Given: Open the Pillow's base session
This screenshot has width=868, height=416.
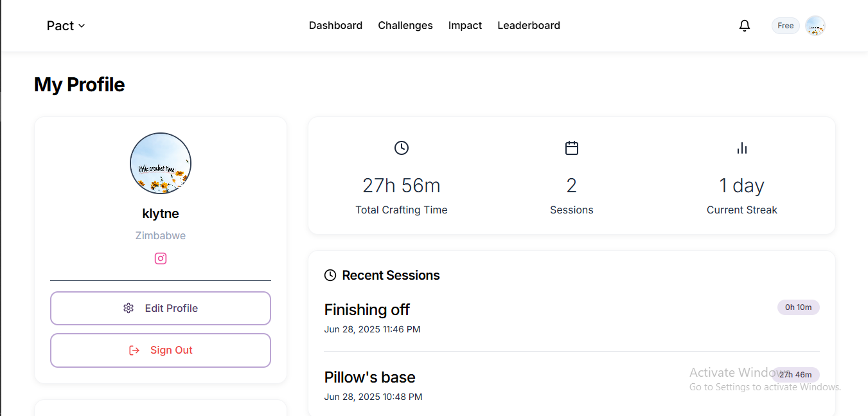Looking at the screenshot, I should tap(572, 385).
